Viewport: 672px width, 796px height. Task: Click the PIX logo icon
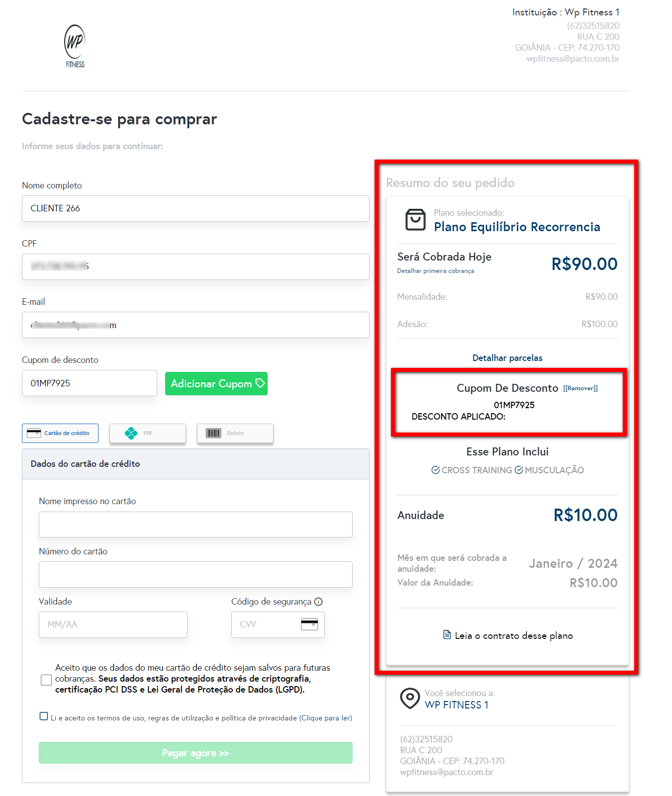pos(131,433)
